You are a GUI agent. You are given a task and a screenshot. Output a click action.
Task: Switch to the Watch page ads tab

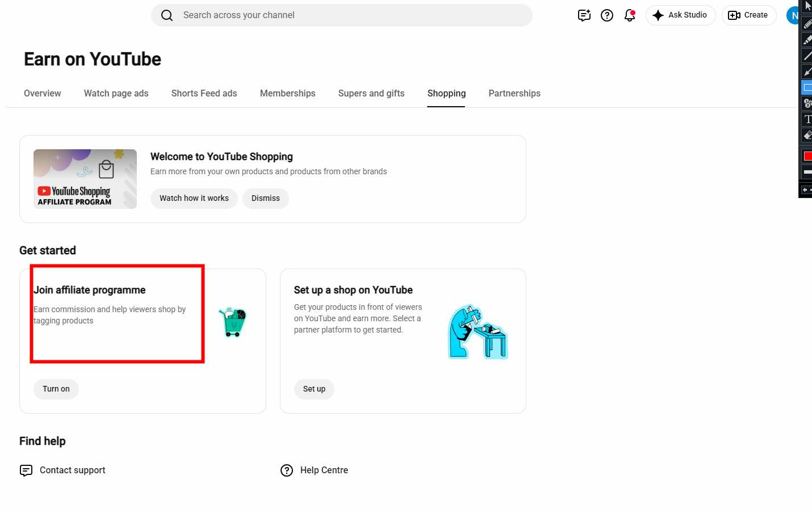(x=116, y=94)
